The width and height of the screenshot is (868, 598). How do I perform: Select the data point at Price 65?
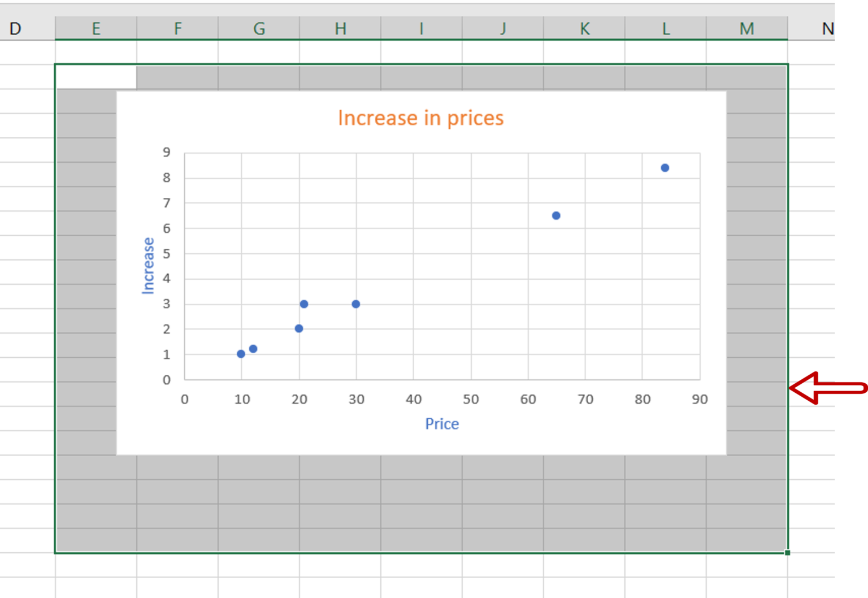[x=556, y=215]
